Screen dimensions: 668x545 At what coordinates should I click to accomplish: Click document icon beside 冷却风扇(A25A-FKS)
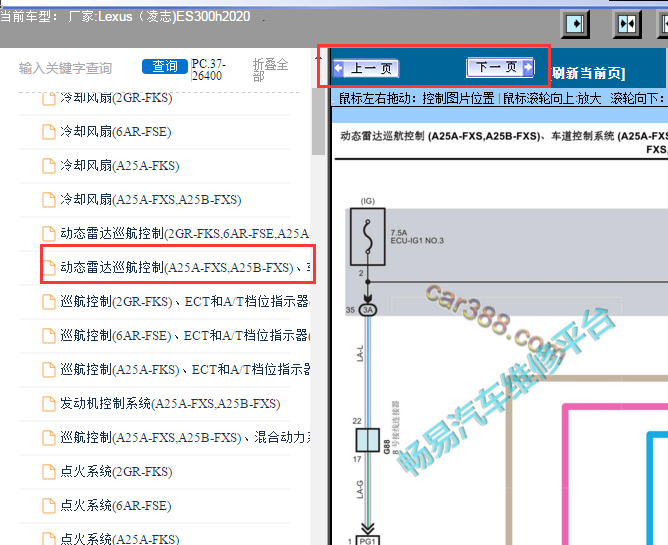coord(49,165)
